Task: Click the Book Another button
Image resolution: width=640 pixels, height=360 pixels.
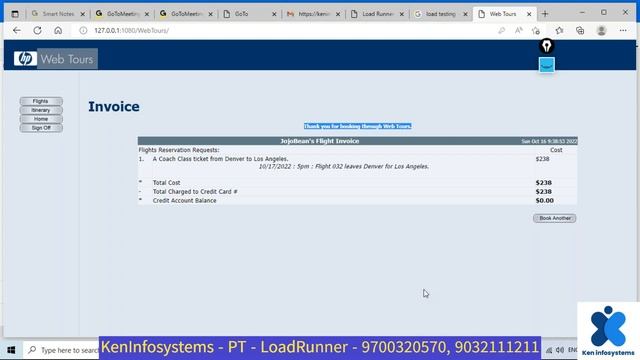Action: tap(555, 218)
